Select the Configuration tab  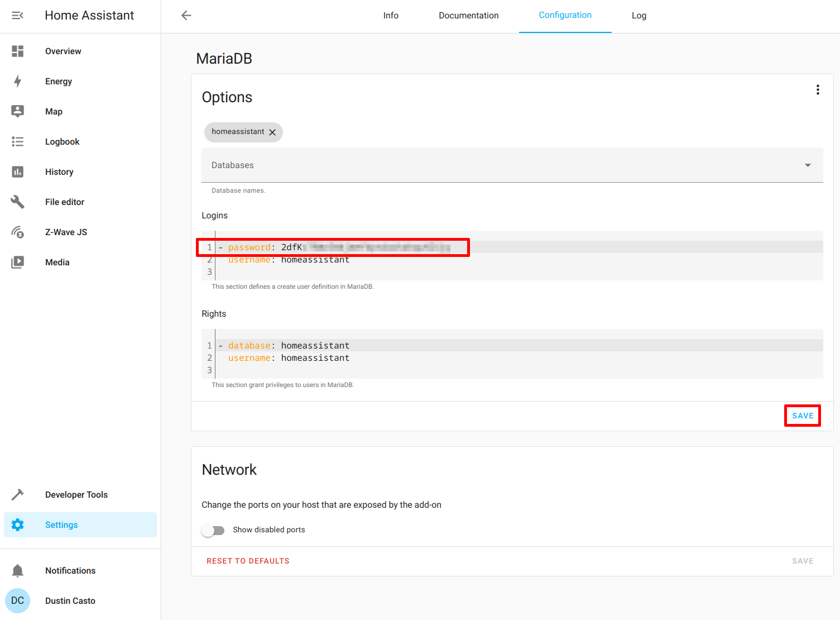pyautogui.click(x=565, y=16)
